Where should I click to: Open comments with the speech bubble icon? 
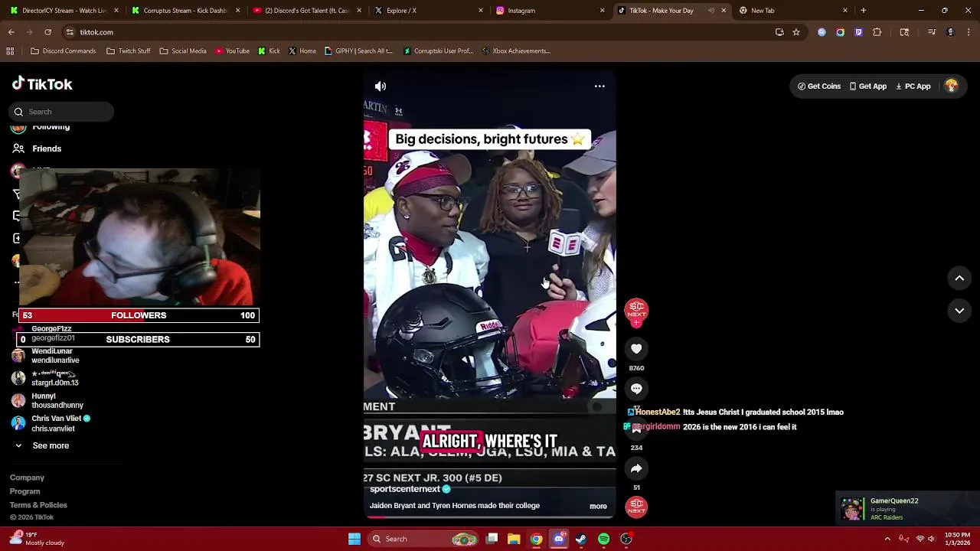636,389
